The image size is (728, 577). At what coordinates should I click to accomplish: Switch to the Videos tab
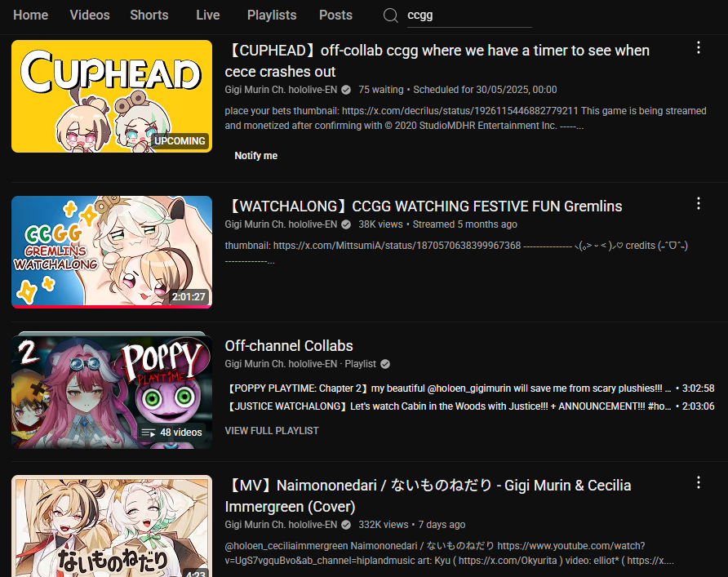point(90,15)
